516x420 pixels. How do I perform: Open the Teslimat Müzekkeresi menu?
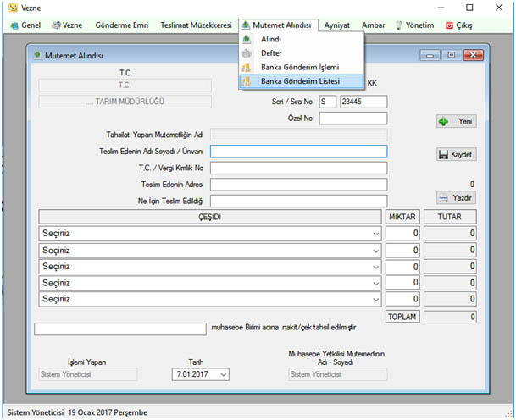pos(196,25)
